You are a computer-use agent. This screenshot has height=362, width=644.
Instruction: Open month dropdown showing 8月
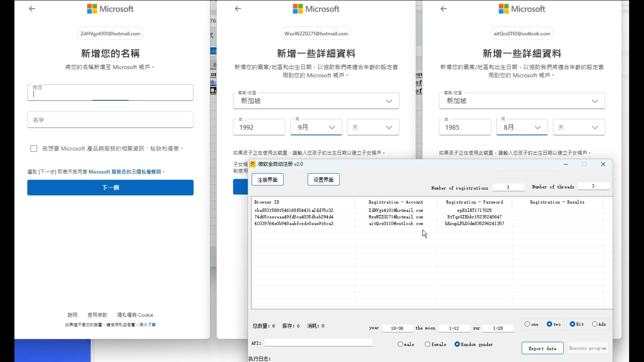point(522,127)
